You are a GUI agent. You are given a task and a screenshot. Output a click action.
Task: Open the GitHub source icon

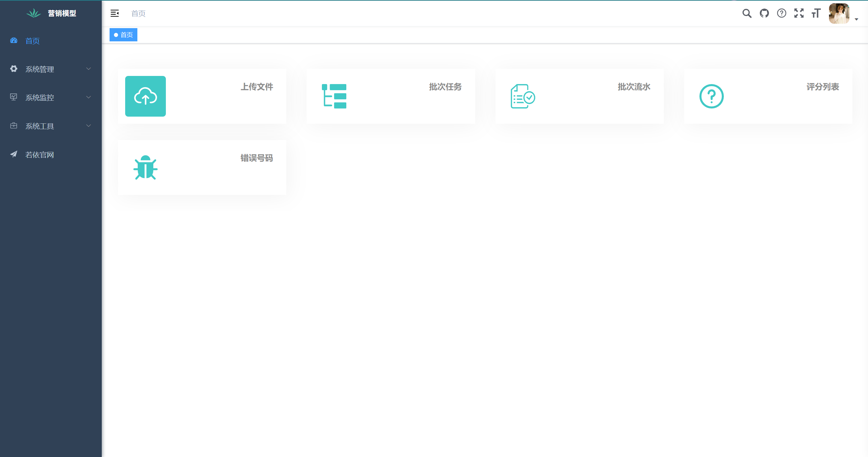tap(764, 14)
